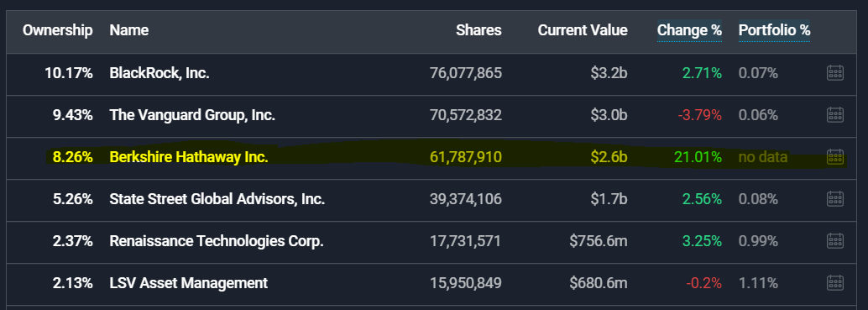Open calendar icon in Vanguard Group row
This screenshot has height=310, width=868.
(x=834, y=115)
